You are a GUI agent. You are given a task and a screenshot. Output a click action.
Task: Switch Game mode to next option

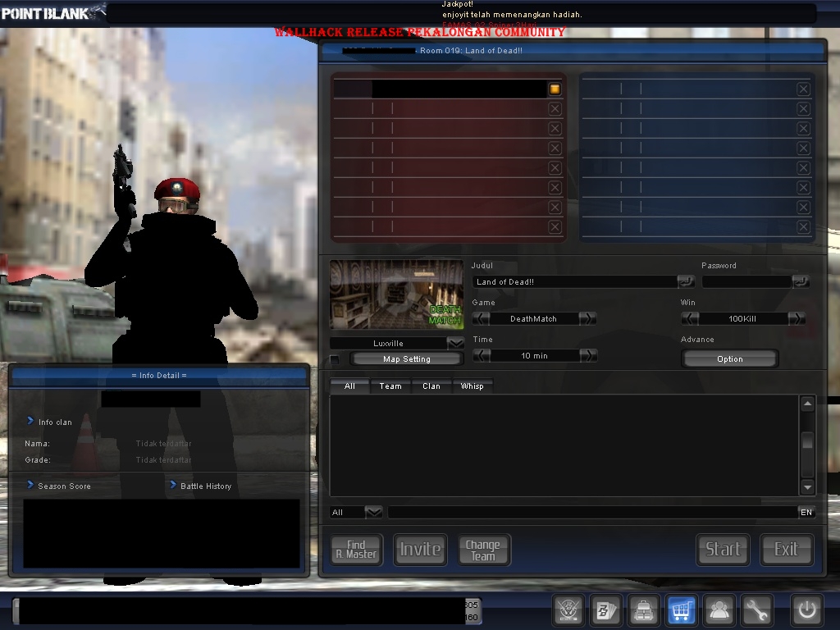587,319
